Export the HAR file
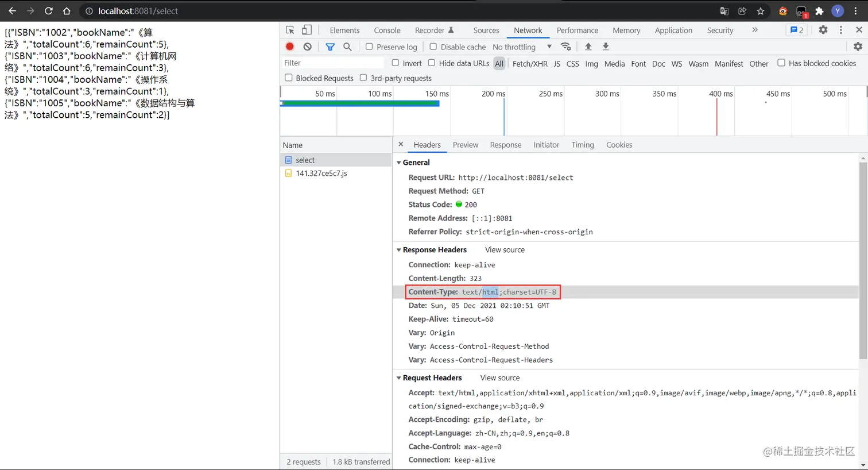The width and height of the screenshot is (868, 470). (x=606, y=47)
